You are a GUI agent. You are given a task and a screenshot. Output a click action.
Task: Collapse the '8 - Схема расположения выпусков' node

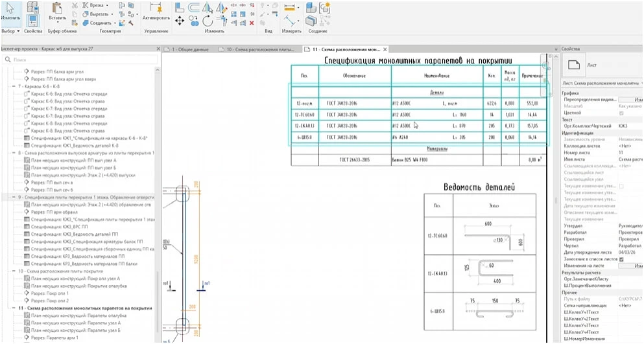click(14, 153)
